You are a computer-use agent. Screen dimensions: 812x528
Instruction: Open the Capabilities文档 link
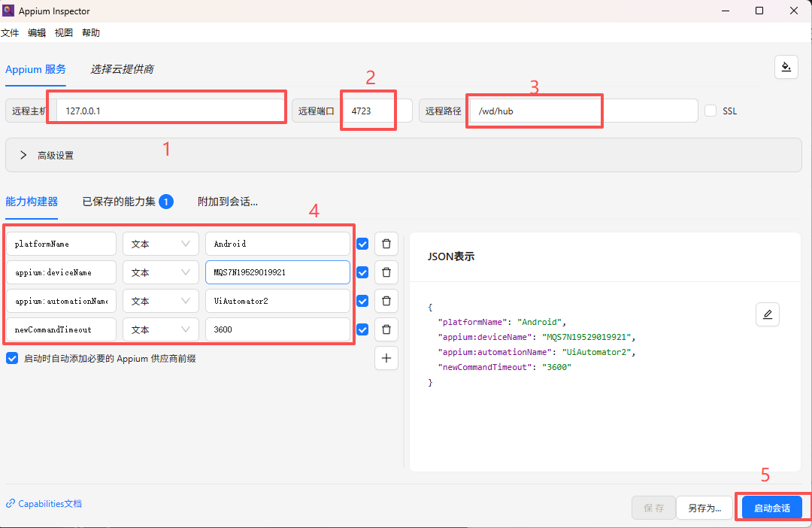(x=44, y=504)
